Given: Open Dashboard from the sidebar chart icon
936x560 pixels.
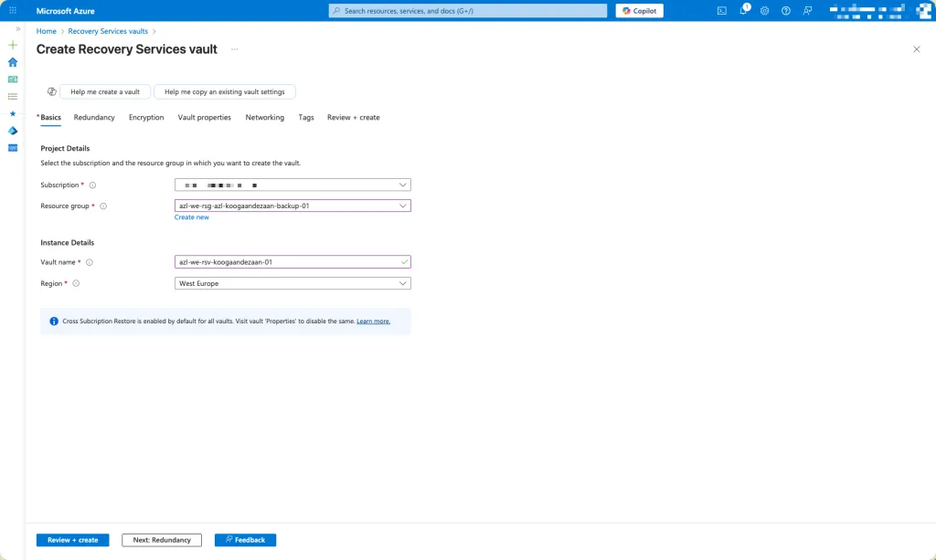Looking at the screenshot, I should (x=13, y=79).
